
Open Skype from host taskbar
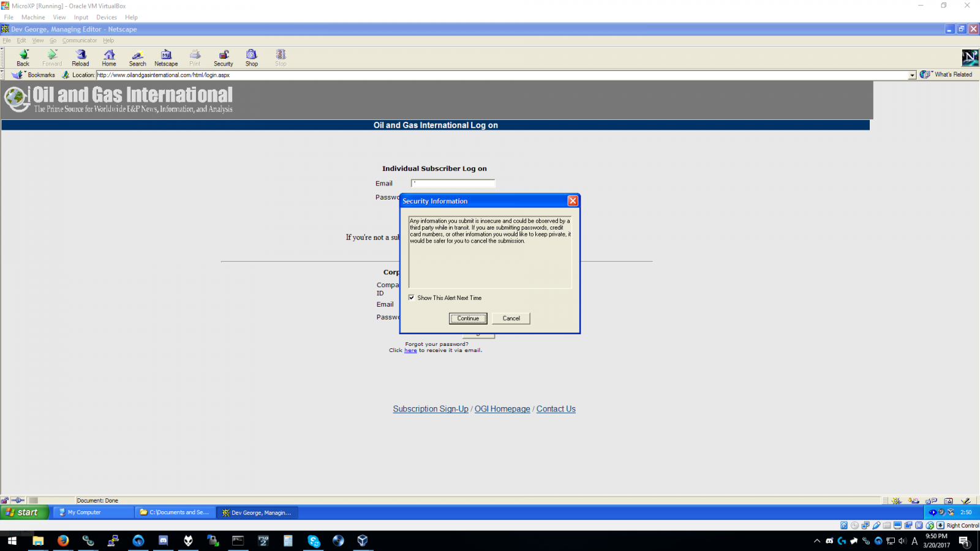tap(314, 541)
